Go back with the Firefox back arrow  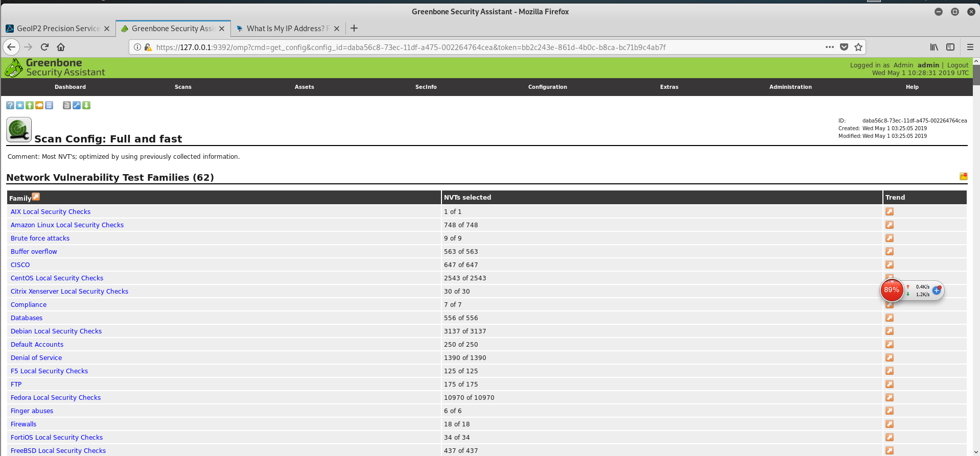click(x=11, y=47)
